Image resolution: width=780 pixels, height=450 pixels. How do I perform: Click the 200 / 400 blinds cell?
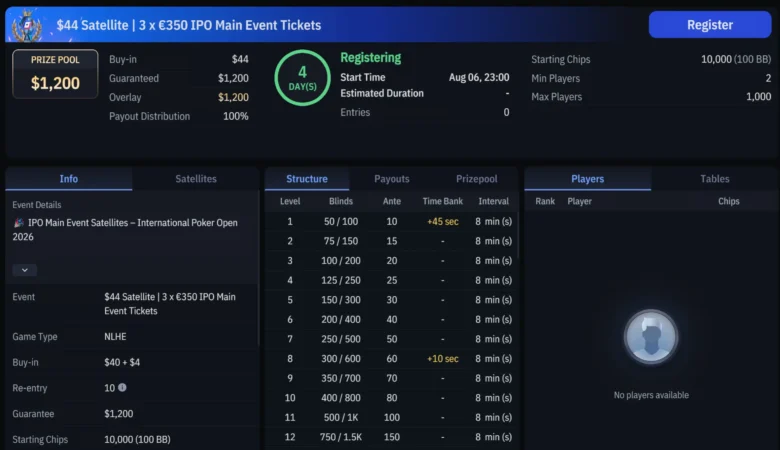(x=341, y=320)
